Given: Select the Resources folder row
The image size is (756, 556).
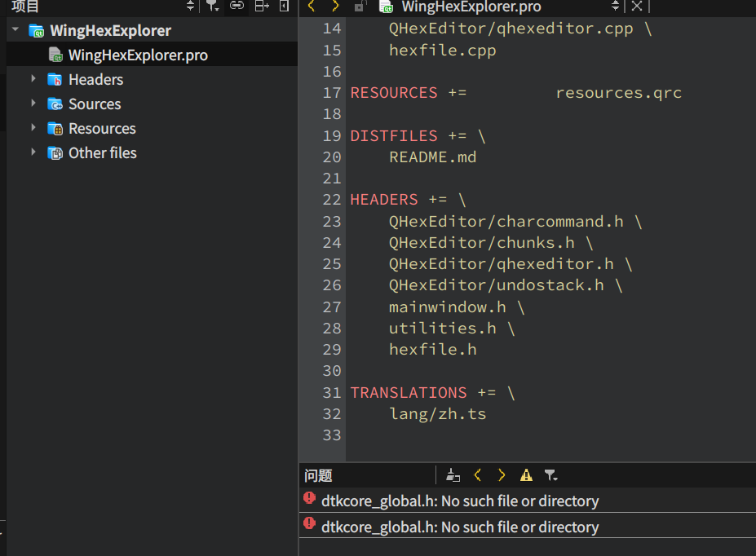Looking at the screenshot, I should 152,129.
